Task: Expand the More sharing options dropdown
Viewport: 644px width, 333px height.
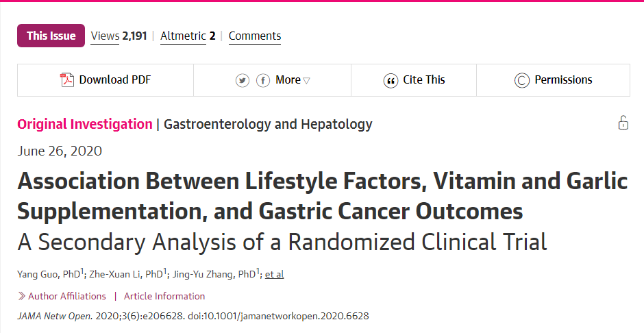Action: click(293, 80)
